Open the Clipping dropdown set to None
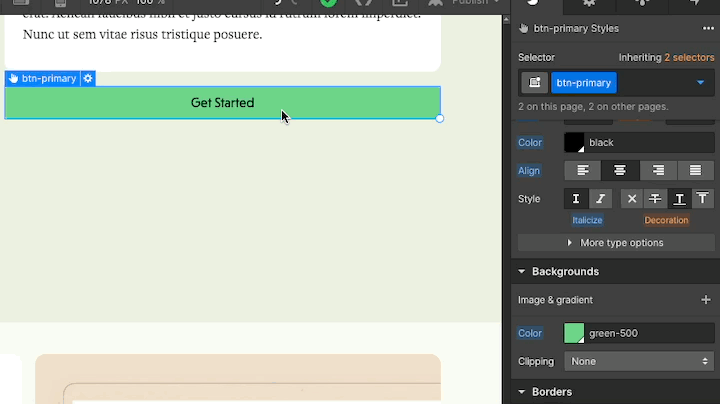 click(x=638, y=361)
